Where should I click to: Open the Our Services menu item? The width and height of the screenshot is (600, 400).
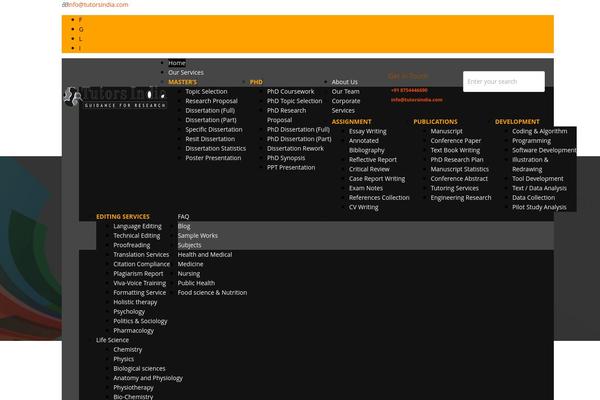click(x=186, y=72)
